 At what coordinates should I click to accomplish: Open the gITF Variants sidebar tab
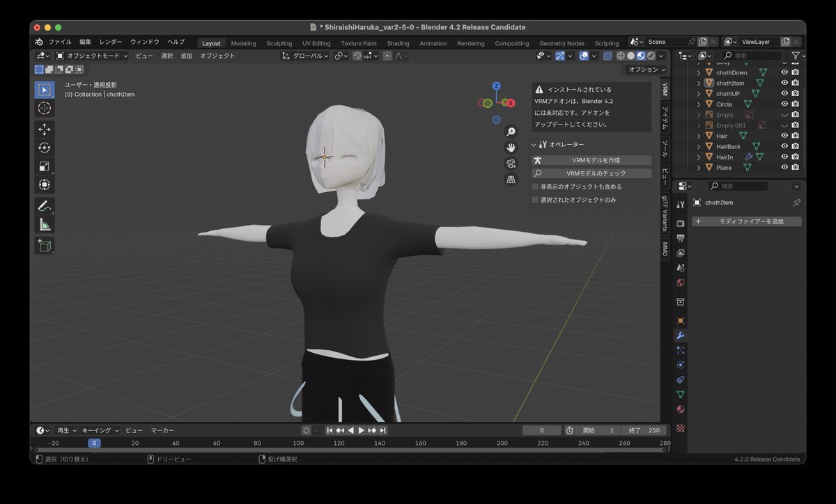[665, 213]
